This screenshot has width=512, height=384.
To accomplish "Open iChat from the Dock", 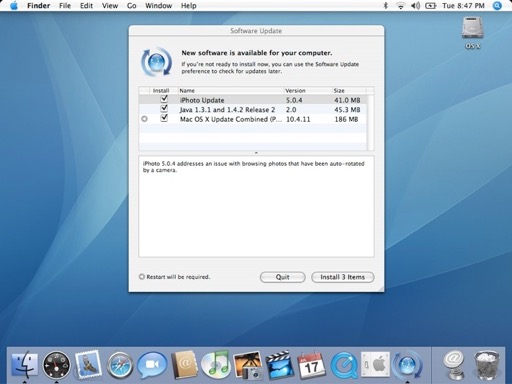I will (152, 365).
